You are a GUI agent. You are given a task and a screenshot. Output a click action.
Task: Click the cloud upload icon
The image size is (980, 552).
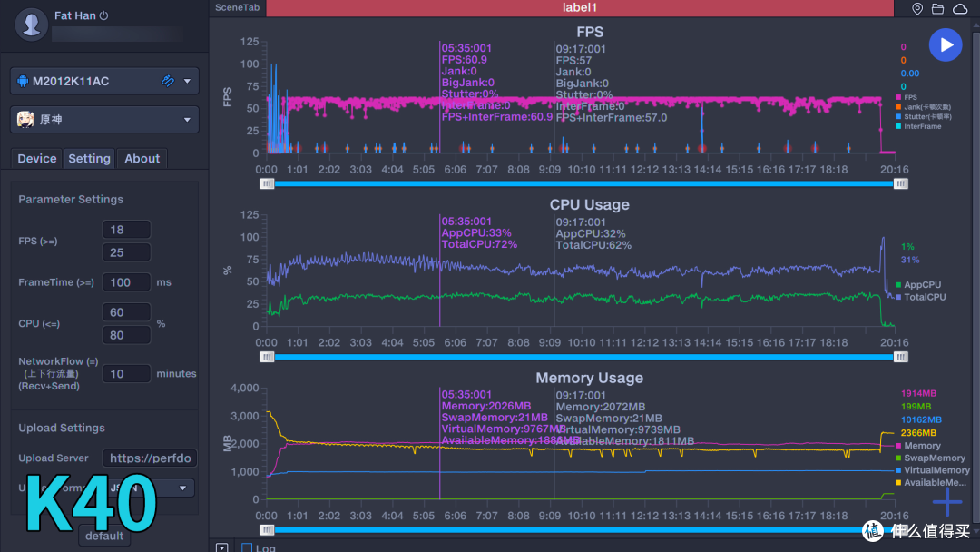[960, 9]
